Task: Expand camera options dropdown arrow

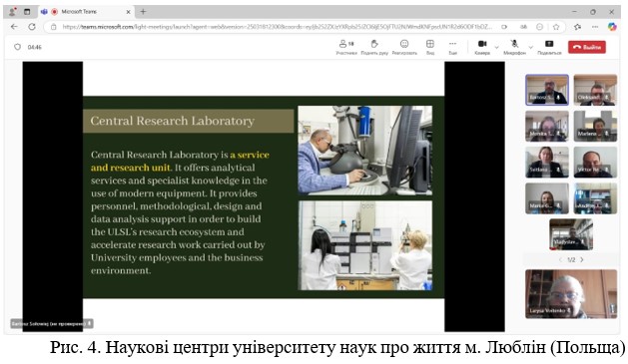Action: click(496, 47)
